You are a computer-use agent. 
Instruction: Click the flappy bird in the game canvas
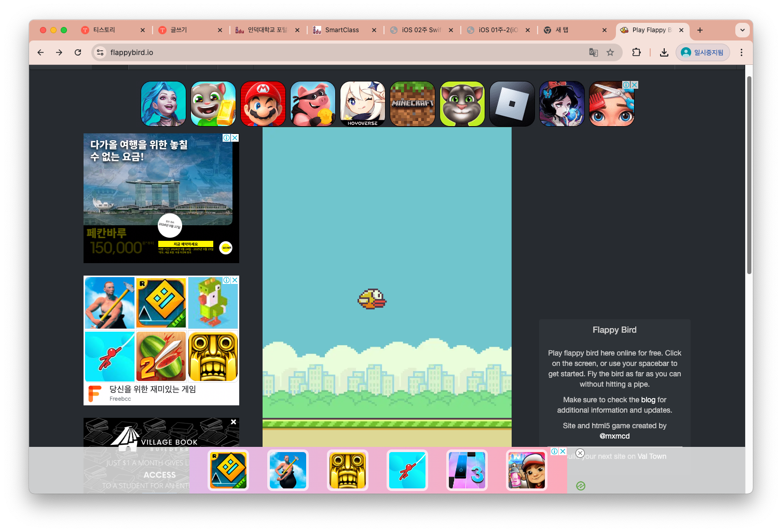(x=372, y=299)
